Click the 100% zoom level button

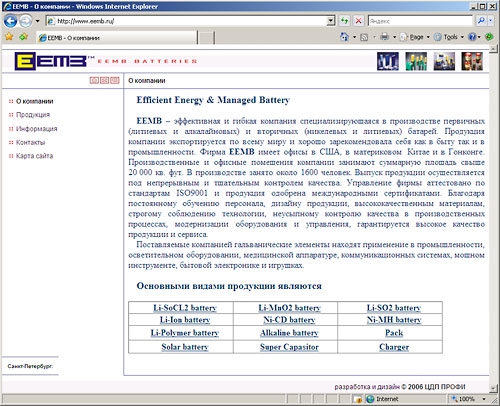(463, 399)
